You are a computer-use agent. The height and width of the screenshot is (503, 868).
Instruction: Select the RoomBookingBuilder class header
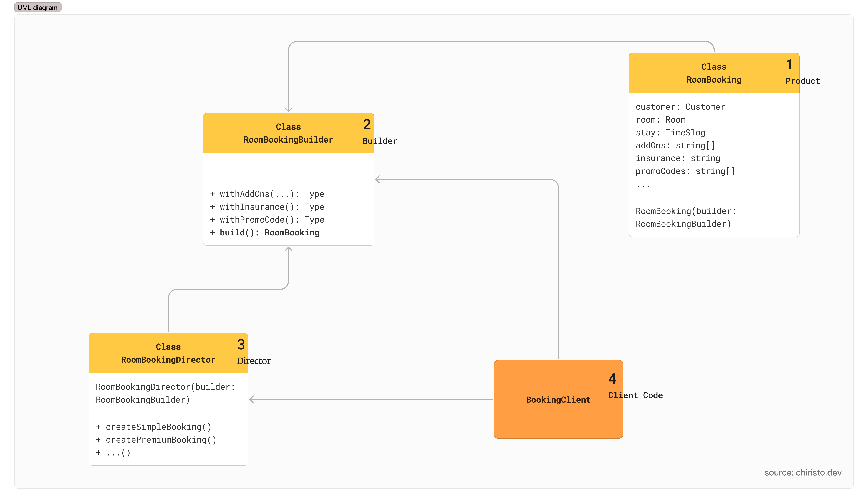tap(288, 133)
